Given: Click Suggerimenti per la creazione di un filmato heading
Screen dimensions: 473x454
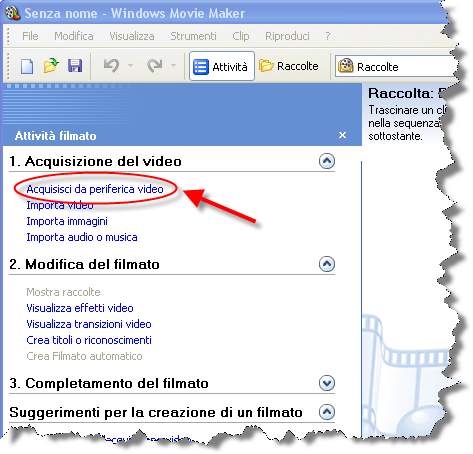Looking at the screenshot, I should (x=156, y=412).
